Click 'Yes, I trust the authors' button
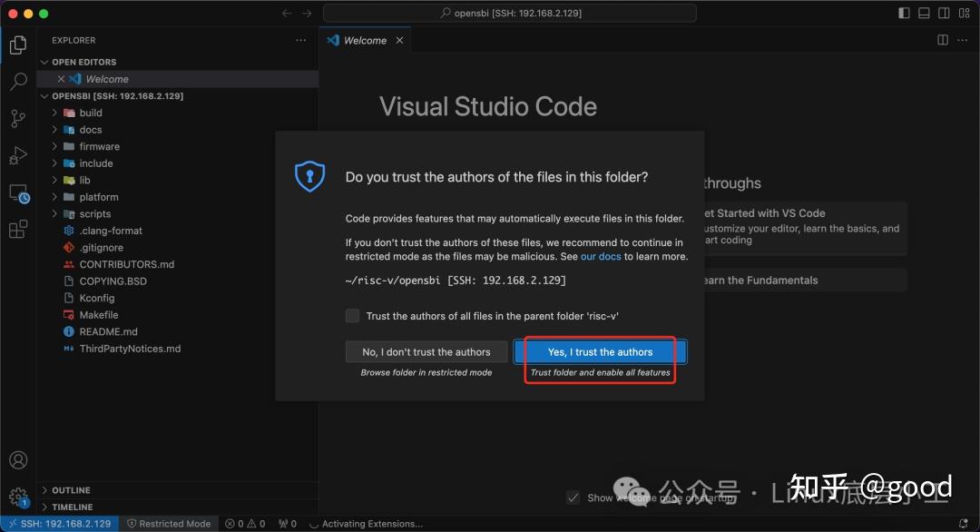The height and width of the screenshot is (532, 980). click(599, 351)
